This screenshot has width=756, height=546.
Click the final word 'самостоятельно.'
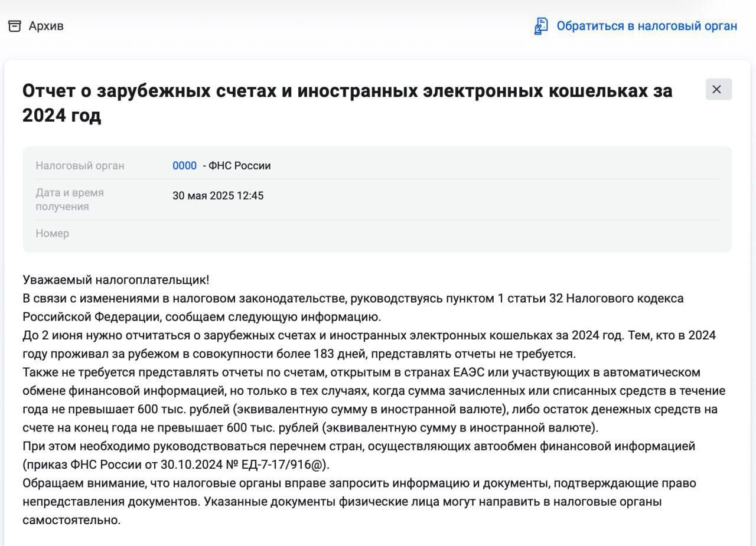click(x=71, y=521)
